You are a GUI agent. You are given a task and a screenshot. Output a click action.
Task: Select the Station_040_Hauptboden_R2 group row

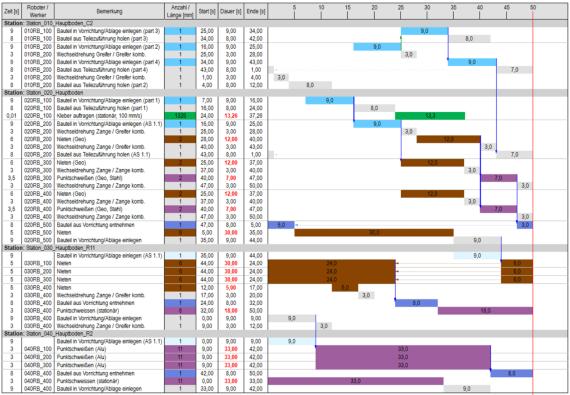[x=285, y=334]
